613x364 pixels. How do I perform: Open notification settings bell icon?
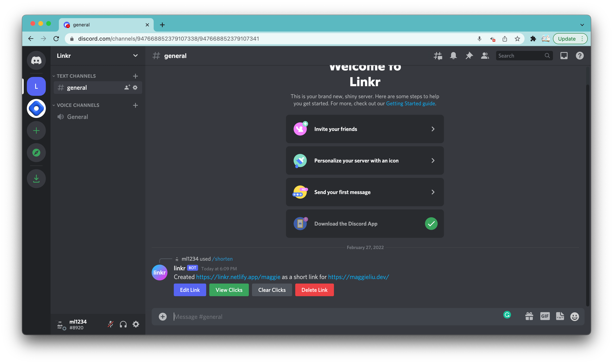point(453,56)
